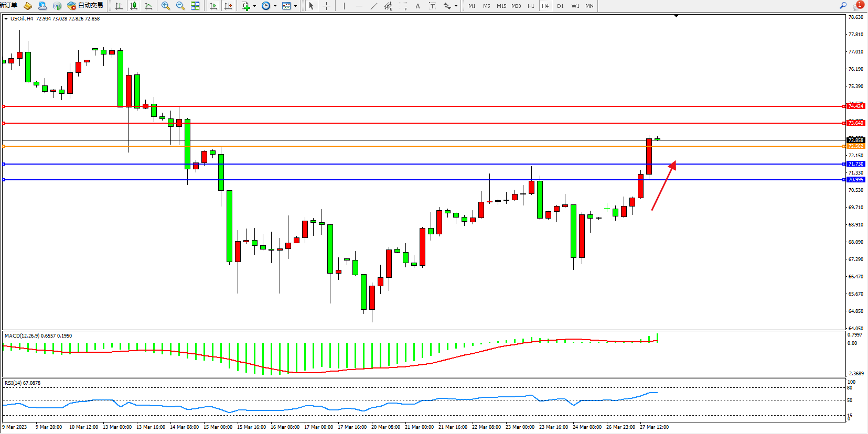The height and width of the screenshot is (434, 868).
Task: Click the Tile Windows icon
Action: (x=195, y=6)
